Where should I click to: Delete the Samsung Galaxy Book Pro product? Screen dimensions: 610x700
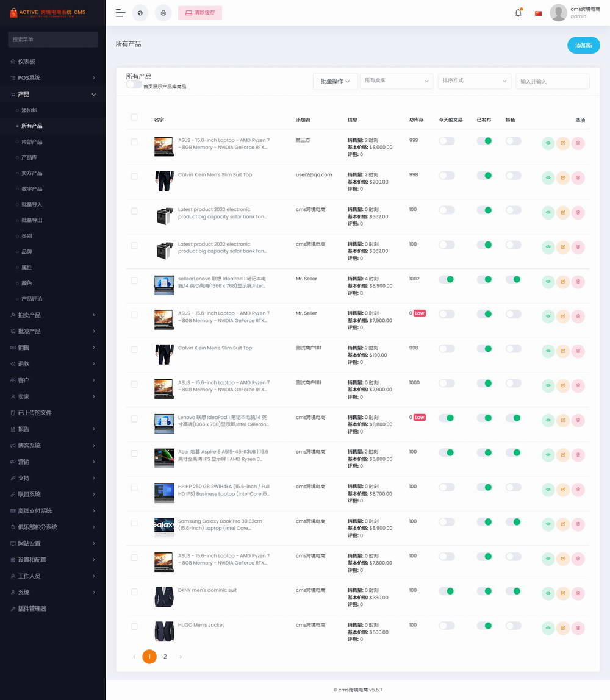click(578, 524)
